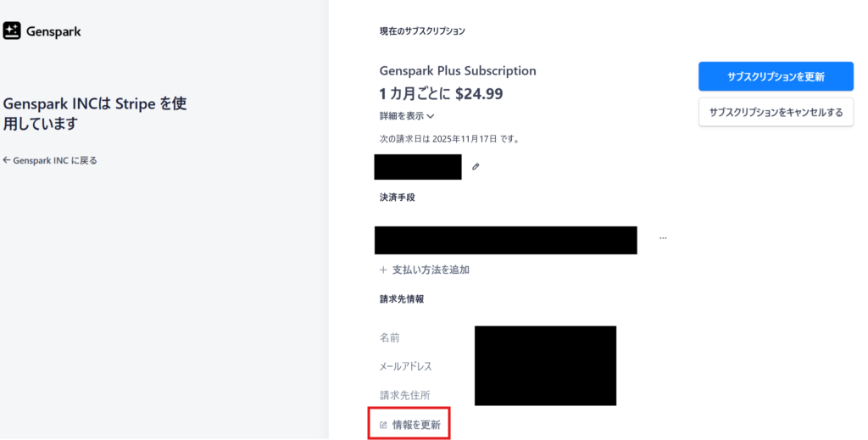This screenshot has height=440, width=868.
Task: Return via the Genspark INC に戻る link
Action: pyautogui.click(x=55, y=160)
